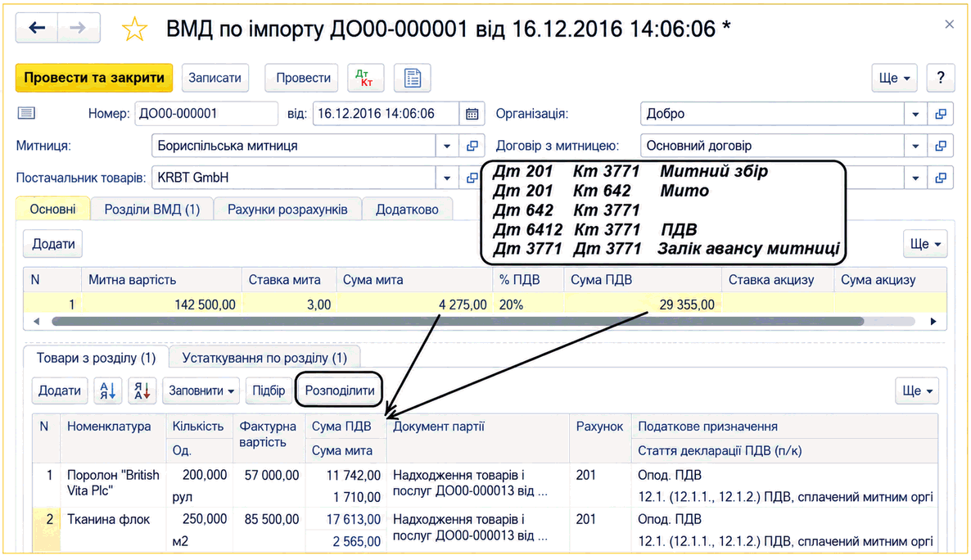Open Устаткування по розділу (1) tab
The width and height of the screenshot is (971, 560).
click(x=264, y=358)
